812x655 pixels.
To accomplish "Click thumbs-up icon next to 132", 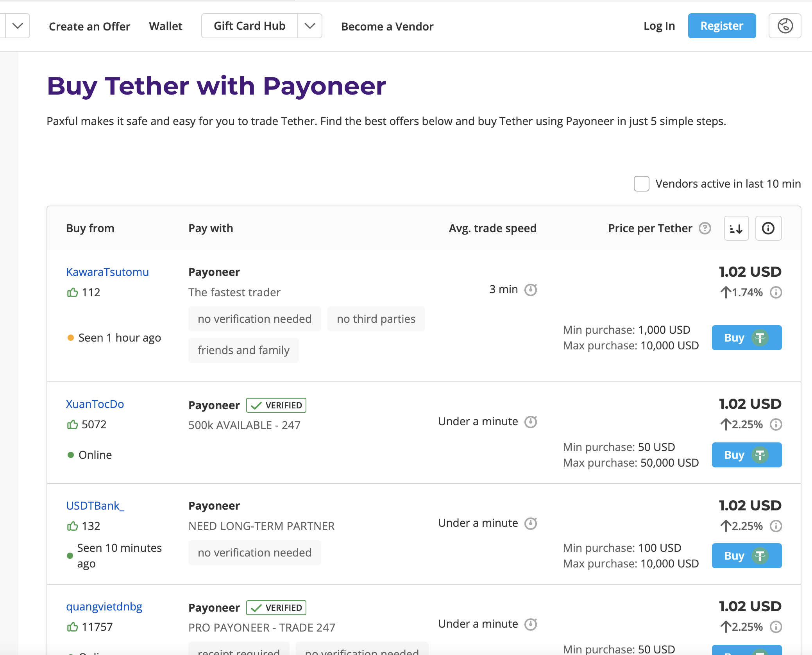I will tap(72, 526).
